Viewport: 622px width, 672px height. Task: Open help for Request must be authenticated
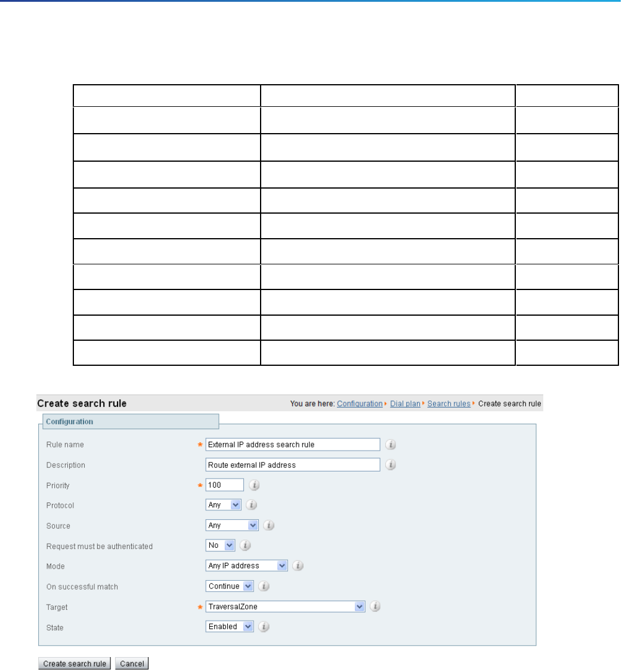245,545
